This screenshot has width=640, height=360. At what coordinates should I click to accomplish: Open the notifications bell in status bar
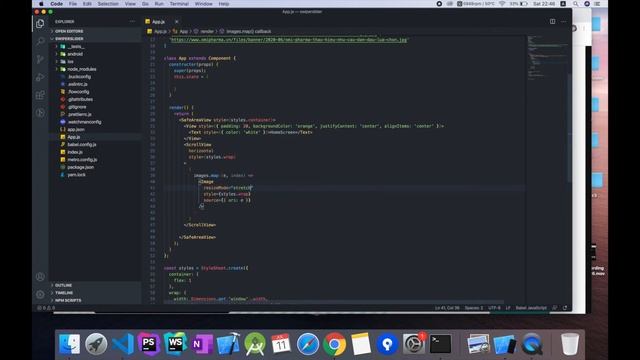pyautogui.click(x=565, y=308)
